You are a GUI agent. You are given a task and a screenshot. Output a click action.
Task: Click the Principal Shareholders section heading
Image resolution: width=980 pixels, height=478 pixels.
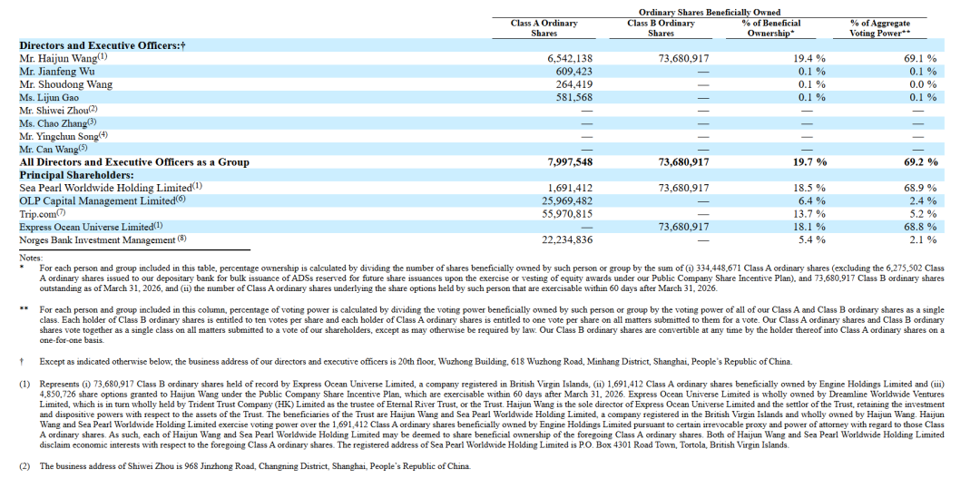77,175
